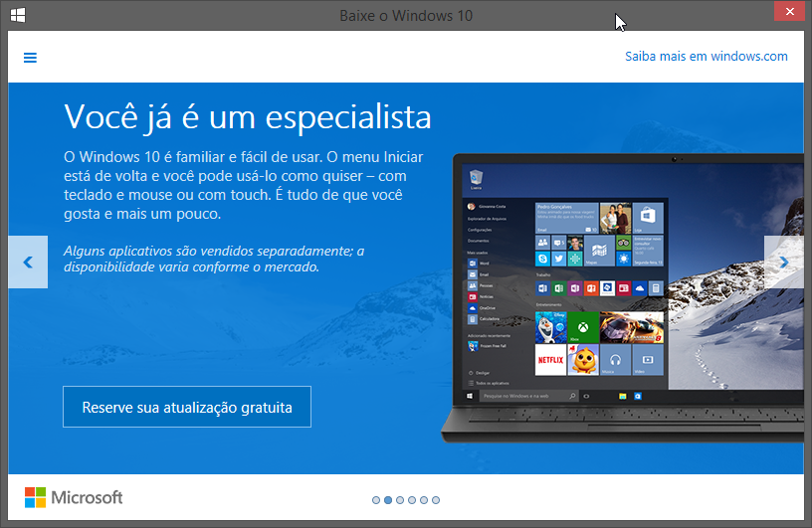The width and height of the screenshot is (812, 528).
Task: Go to next slide arrow
Action: 784,262
